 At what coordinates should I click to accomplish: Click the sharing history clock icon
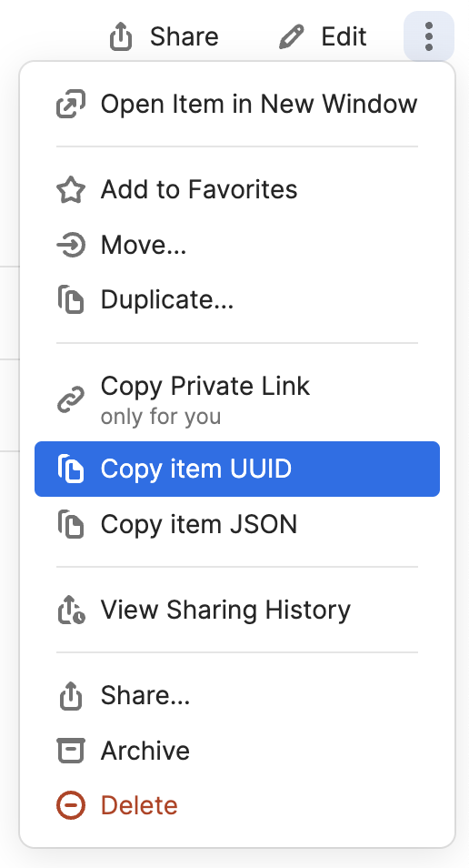coord(71,610)
